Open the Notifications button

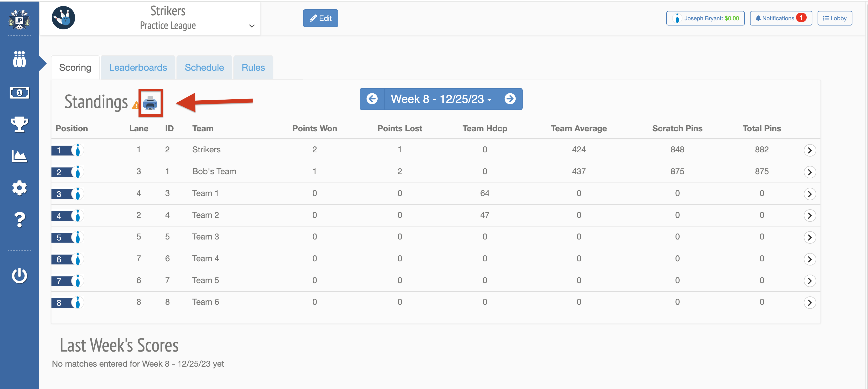coord(780,18)
